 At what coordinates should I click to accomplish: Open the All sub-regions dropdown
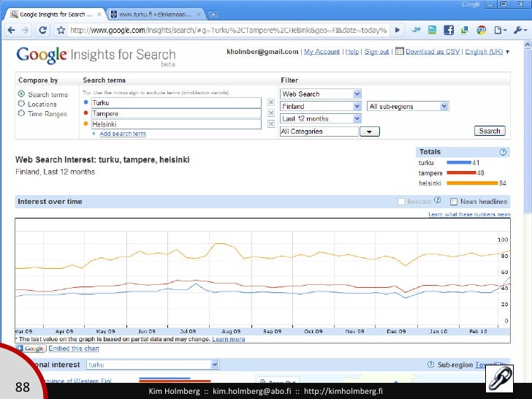(408, 106)
